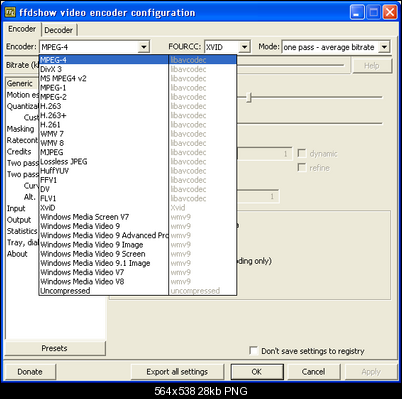This screenshot has height=399, width=402.
Task: Pick Windows Media Video 9 Image
Action: [x=138, y=245]
